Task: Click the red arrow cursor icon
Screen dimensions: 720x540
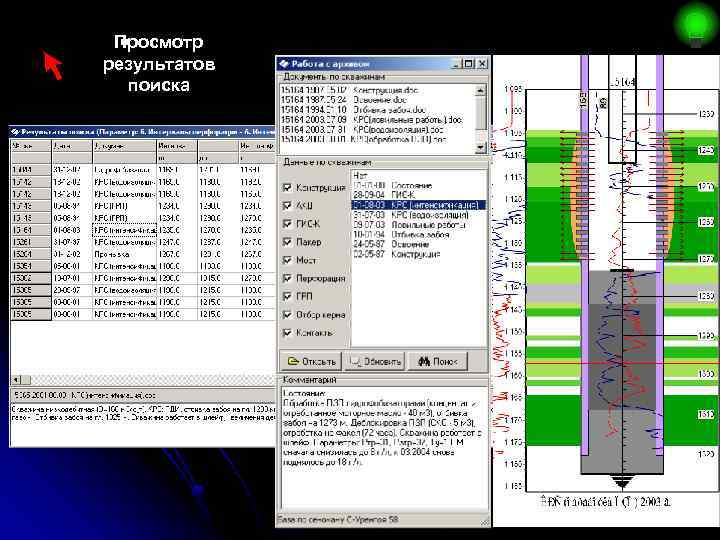Action: tap(52, 65)
